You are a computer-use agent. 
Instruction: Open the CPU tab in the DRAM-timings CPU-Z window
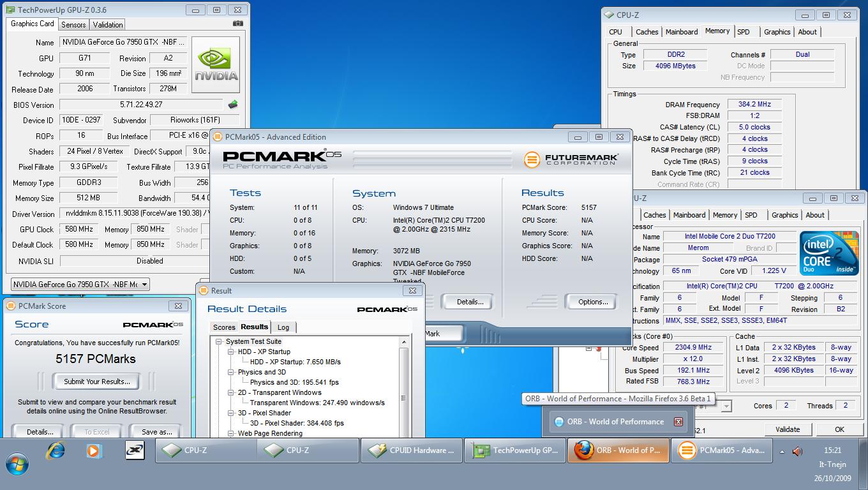point(615,32)
